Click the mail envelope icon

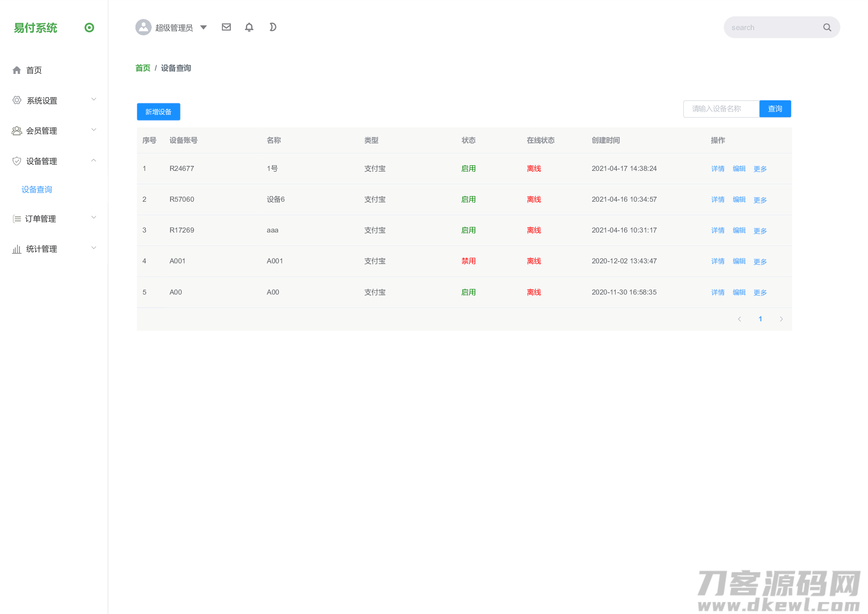[226, 27]
